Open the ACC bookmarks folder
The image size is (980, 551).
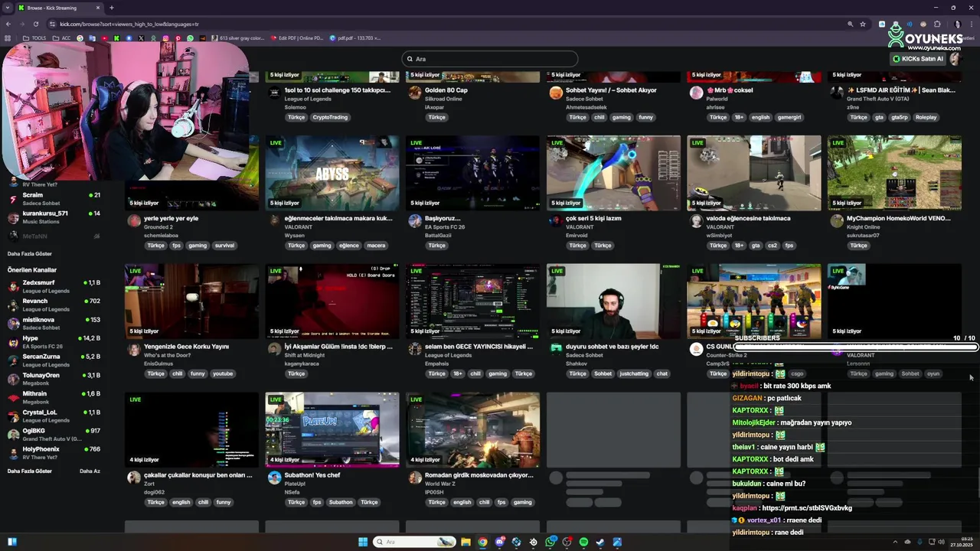tap(62, 37)
